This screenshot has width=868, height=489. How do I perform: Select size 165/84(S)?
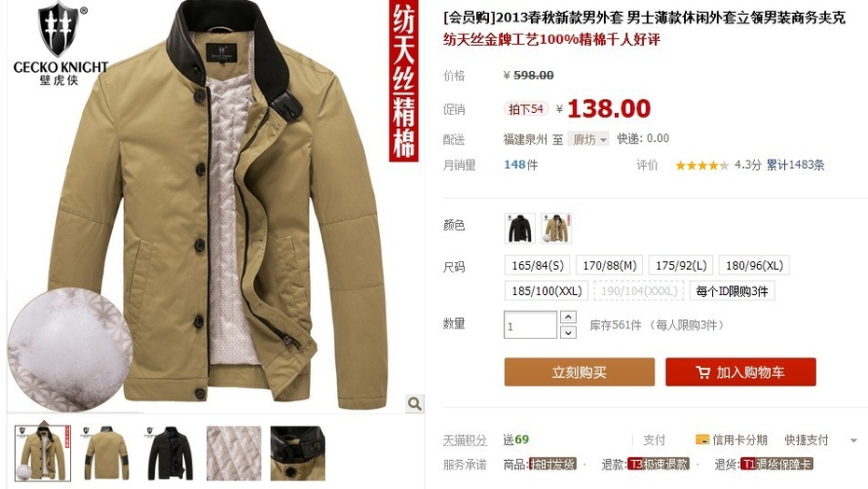point(538,265)
